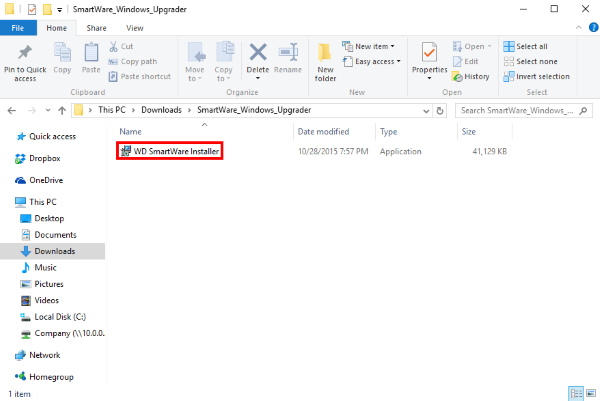Click Pin to Quick access icon
Viewport: 600px width, 401px height.
(x=25, y=52)
